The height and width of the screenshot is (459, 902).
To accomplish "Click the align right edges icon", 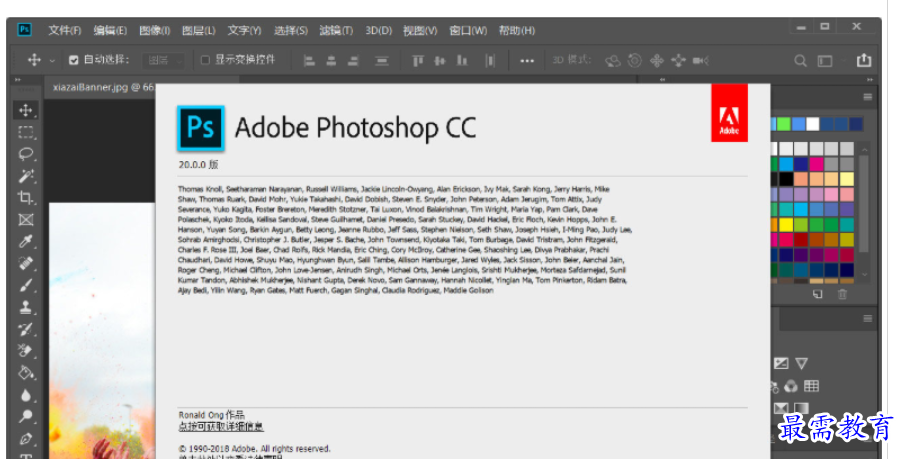I will pos(353,60).
